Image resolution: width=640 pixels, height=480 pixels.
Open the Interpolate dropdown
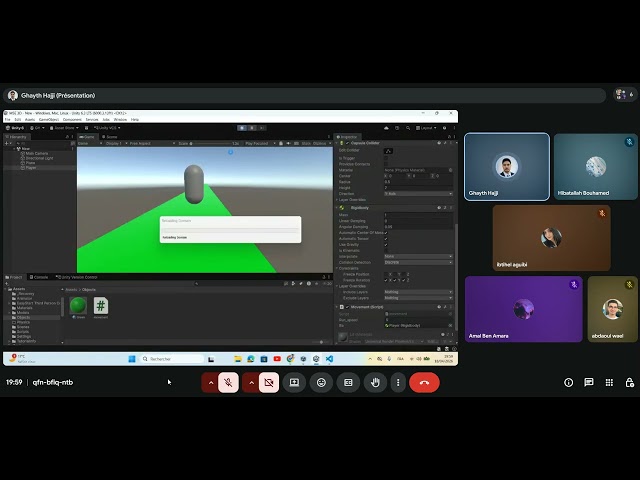pos(418,256)
